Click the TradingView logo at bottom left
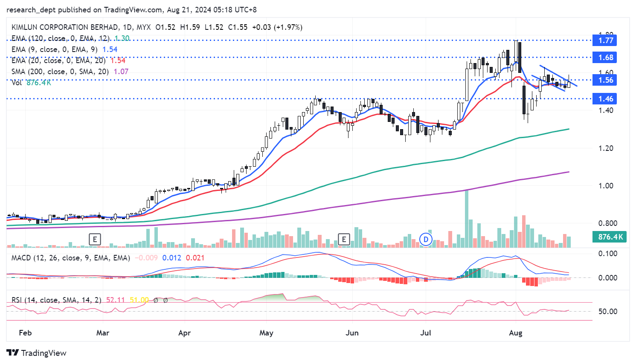Screen dimensions: 636x364 click(37, 353)
